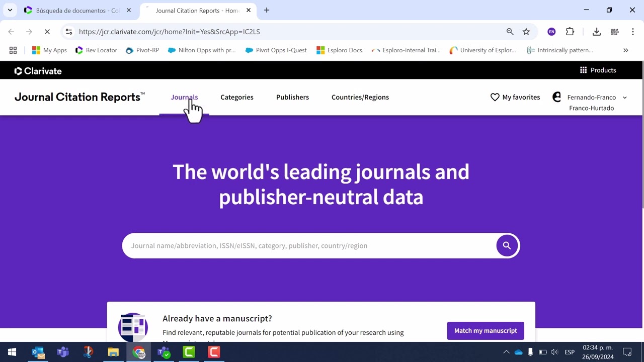This screenshot has width=644, height=362.
Task: Open the notifications center icon
Action: [x=627, y=352]
